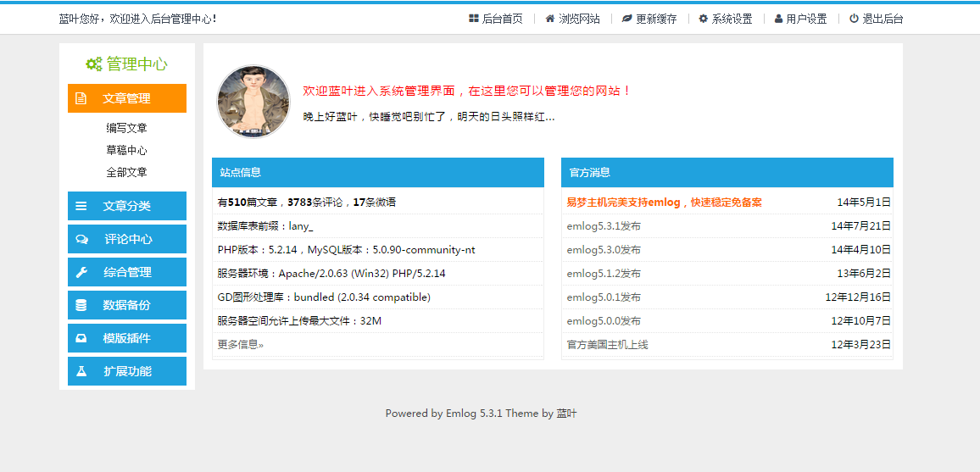Click the database icon for 数据备份

[81, 305]
